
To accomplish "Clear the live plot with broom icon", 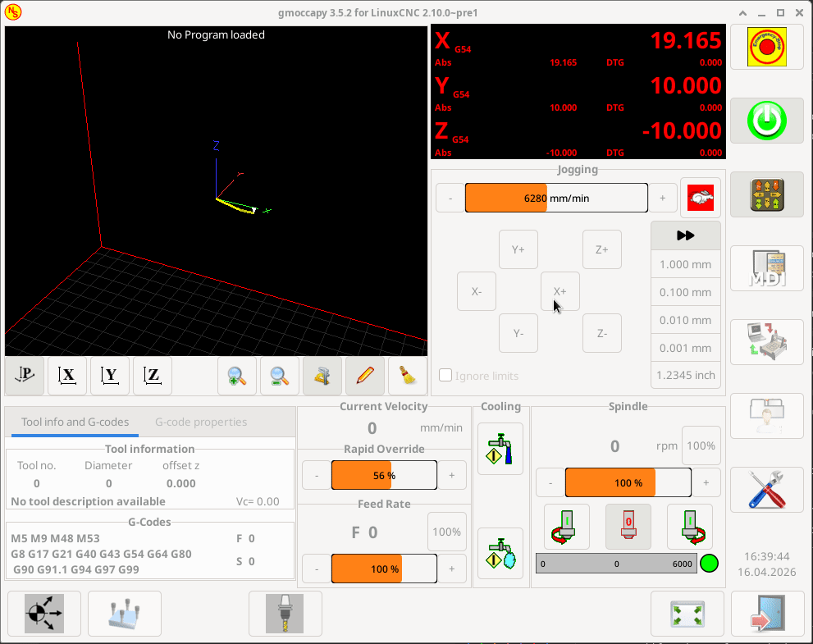I will pyautogui.click(x=408, y=376).
